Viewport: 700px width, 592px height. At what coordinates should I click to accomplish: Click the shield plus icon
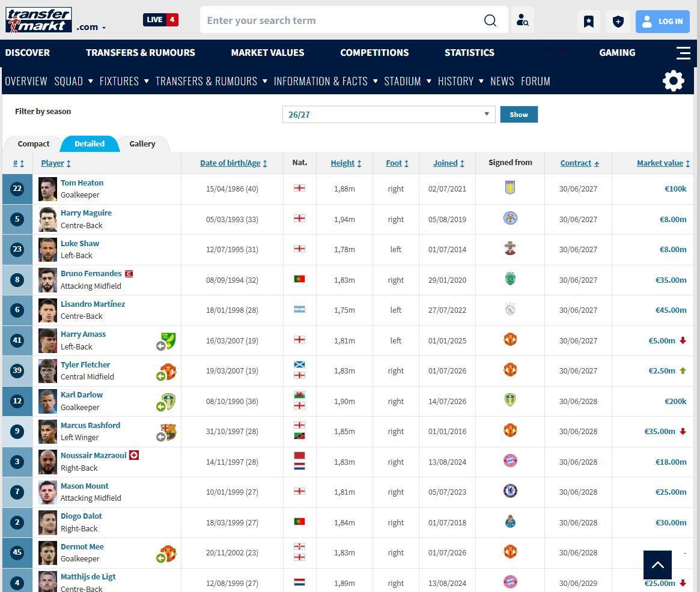pos(618,21)
